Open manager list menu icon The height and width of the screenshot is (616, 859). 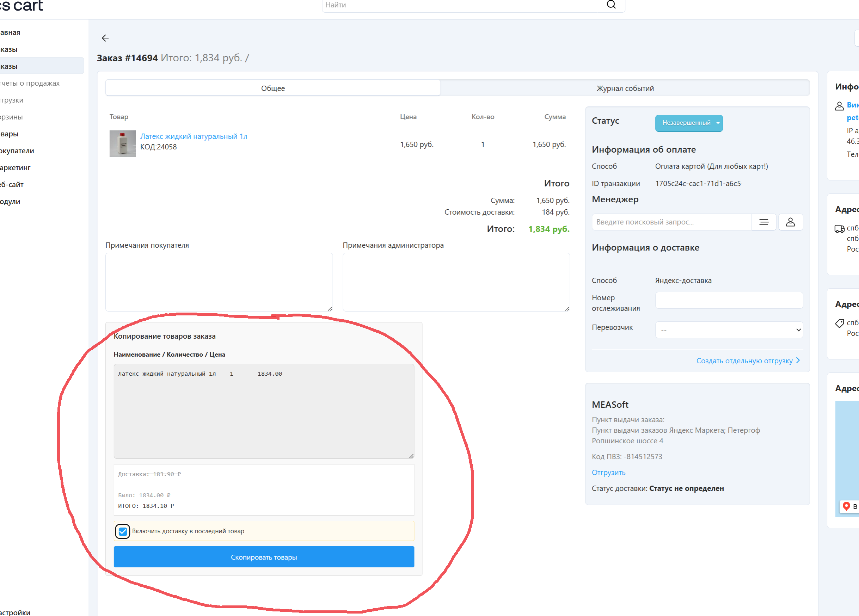tap(763, 222)
